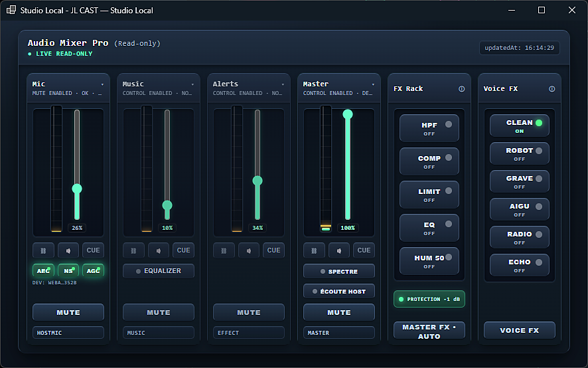Click the LIVE READ-ONLY status text
This screenshot has height=368, width=588.
[64, 54]
